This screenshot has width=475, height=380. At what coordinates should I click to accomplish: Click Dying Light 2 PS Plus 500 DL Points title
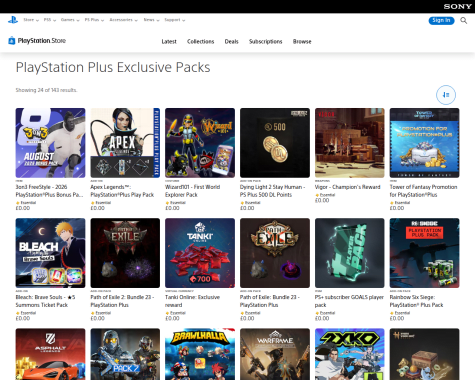click(x=273, y=191)
